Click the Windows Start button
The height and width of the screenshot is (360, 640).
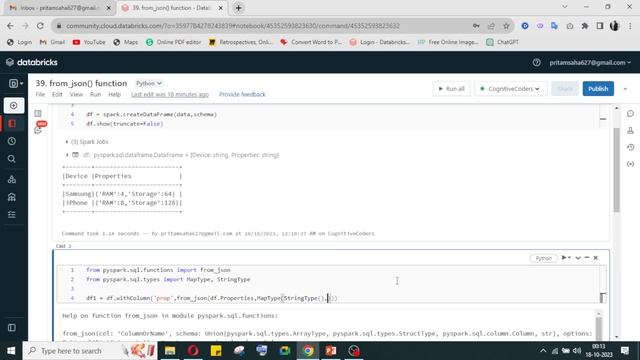click(x=11, y=351)
